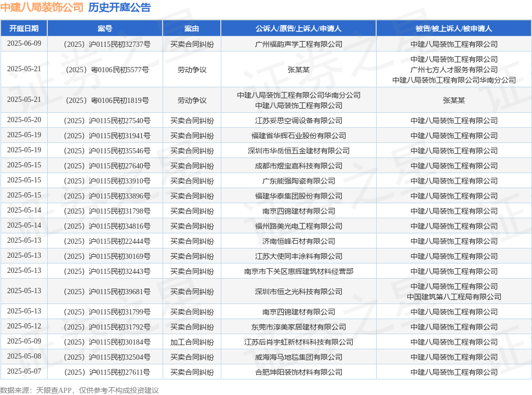Image resolution: width=532 pixels, height=395 pixels.
Task: Click defendant 广州七方人才服务有限公司
Action: coord(454,70)
